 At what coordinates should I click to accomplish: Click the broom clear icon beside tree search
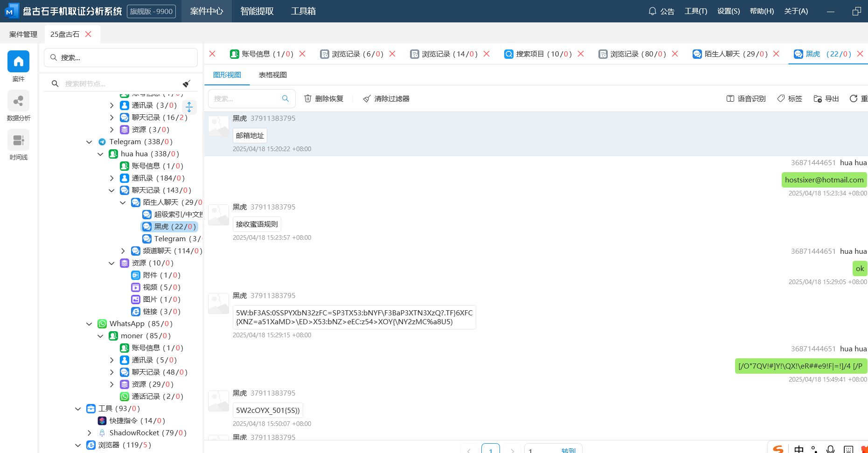click(187, 84)
